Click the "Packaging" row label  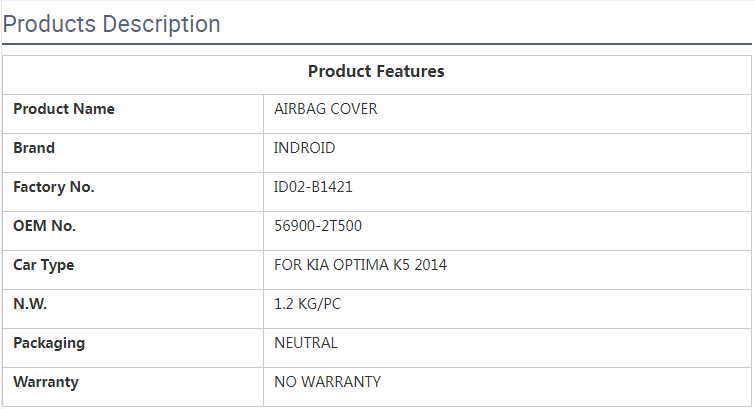point(49,343)
